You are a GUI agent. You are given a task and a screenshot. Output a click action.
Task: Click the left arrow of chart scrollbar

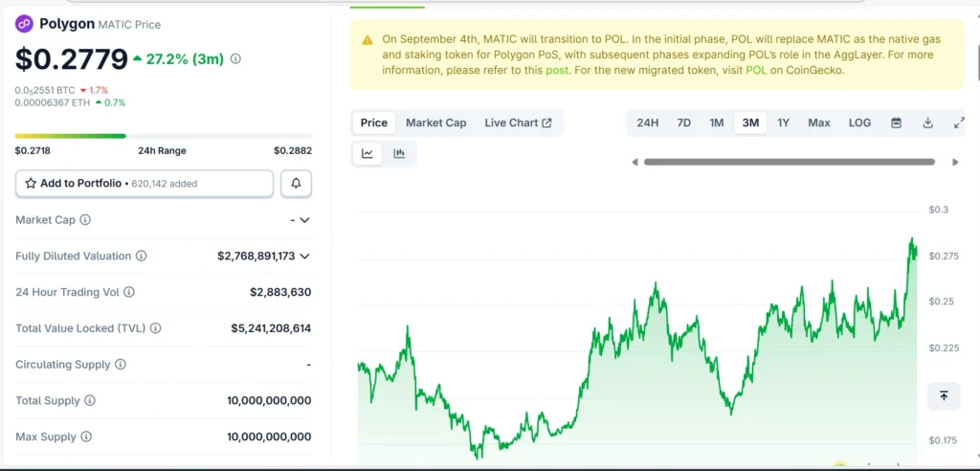pos(635,162)
